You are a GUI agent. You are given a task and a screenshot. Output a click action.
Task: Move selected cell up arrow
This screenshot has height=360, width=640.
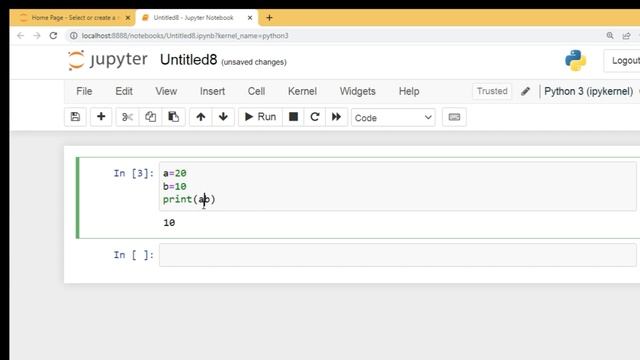point(200,117)
